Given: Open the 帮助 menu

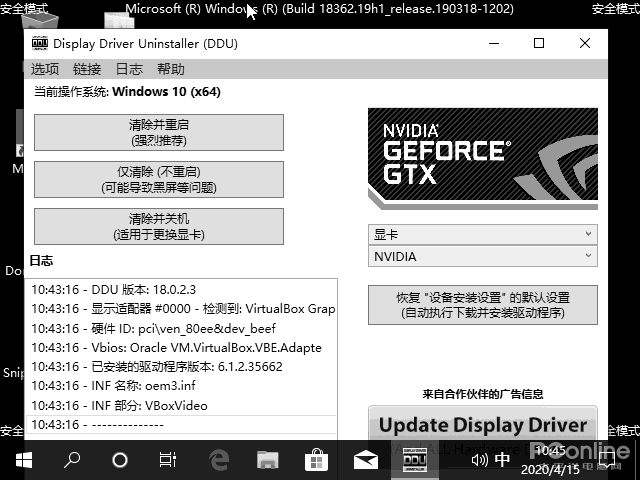Looking at the screenshot, I should (171, 69).
